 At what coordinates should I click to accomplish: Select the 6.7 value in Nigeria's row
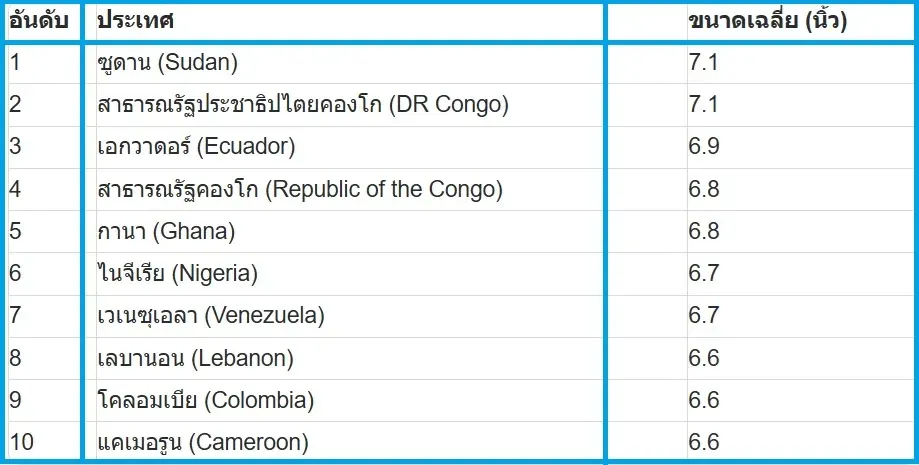(705, 274)
